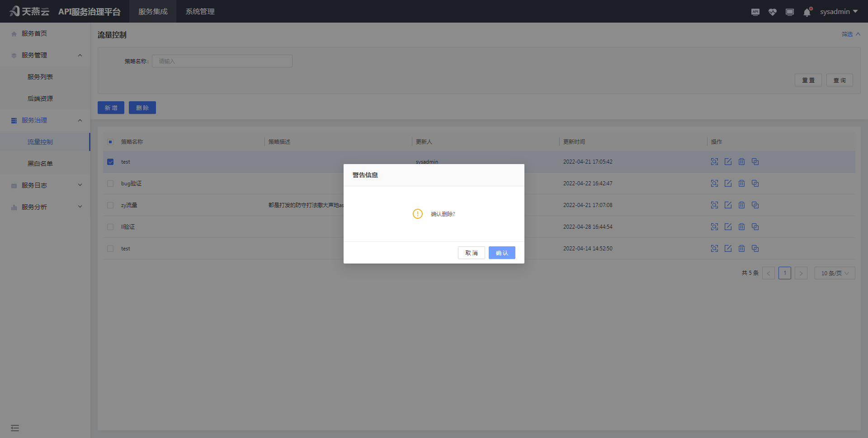The height and width of the screenshot is (438, 868).
Task: Click the edit icon for zy流量 row
Action: coord(728,205)
